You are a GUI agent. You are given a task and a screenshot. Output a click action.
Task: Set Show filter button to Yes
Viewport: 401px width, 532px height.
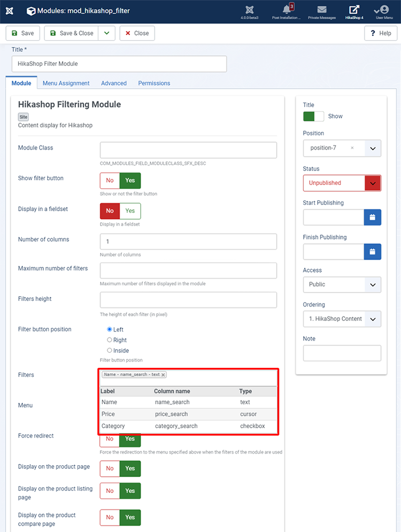[x=130, y=181]
